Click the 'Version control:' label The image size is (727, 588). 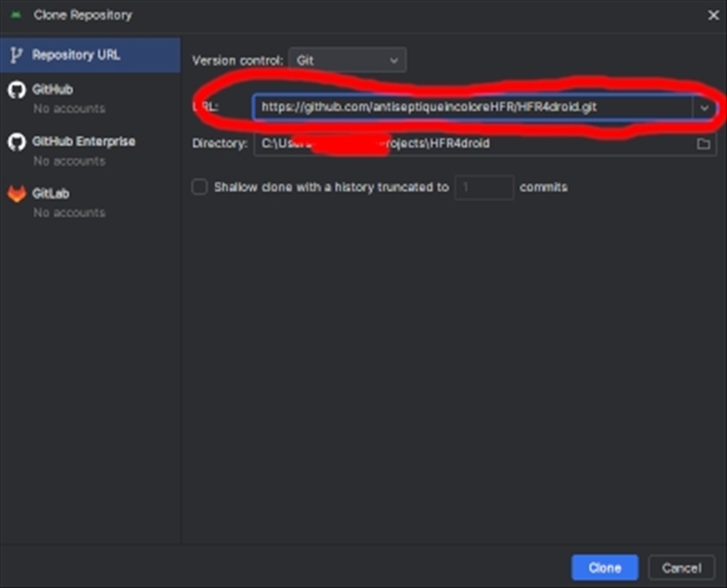pyautogui.click(x=237, y=61)
